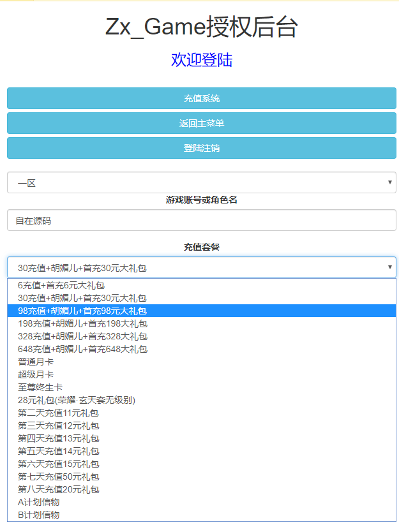This screenshot has width=399, height=532.
Task: Select the 198充值+胡媚儿 package option
Action: [82, 324]
